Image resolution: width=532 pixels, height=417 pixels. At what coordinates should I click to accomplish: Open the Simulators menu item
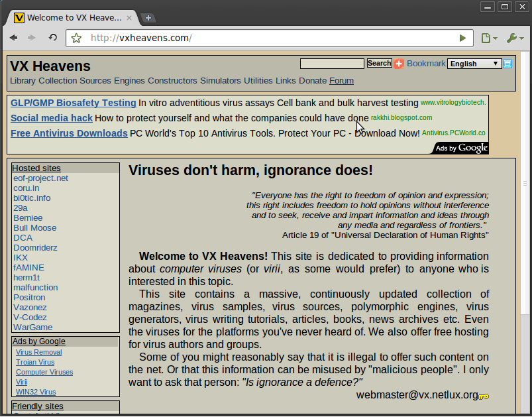point(221,81)
